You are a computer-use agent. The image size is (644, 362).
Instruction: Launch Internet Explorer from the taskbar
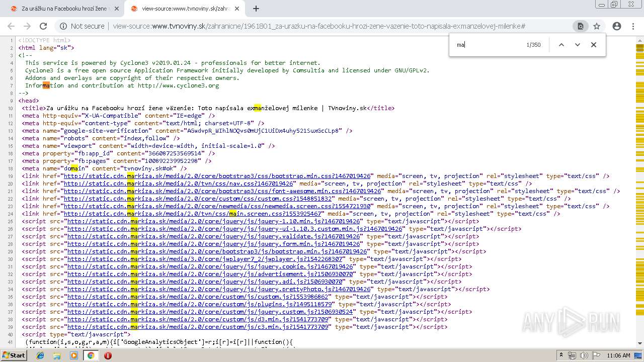(x=40, y=355)
